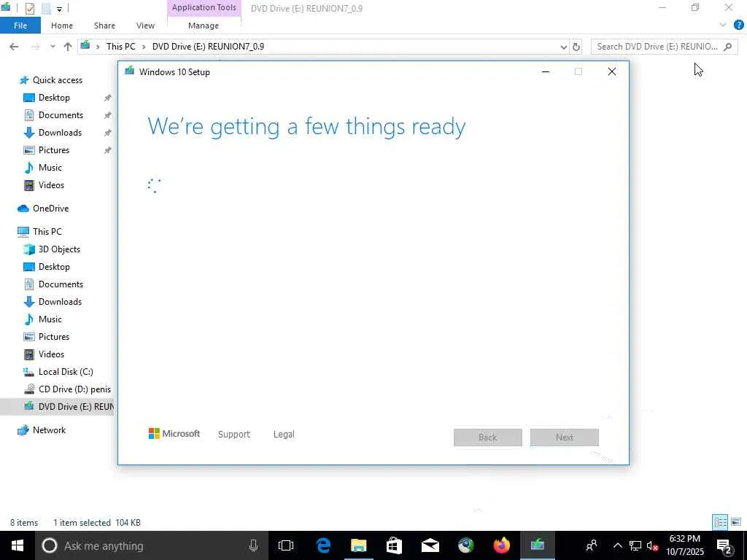This screenshot has width=747, height=560.
Task: Expand the ribbon chevron near help
Action: [723, 25]
